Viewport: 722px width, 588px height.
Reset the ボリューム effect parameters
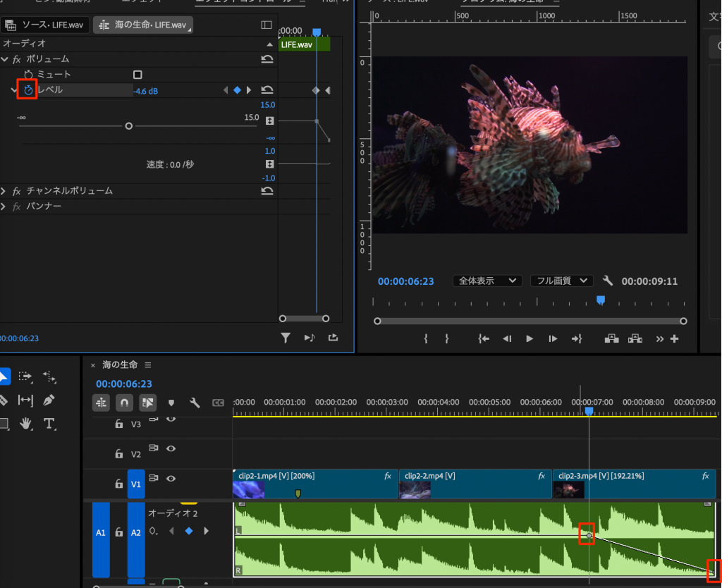[x=267, y=59]
